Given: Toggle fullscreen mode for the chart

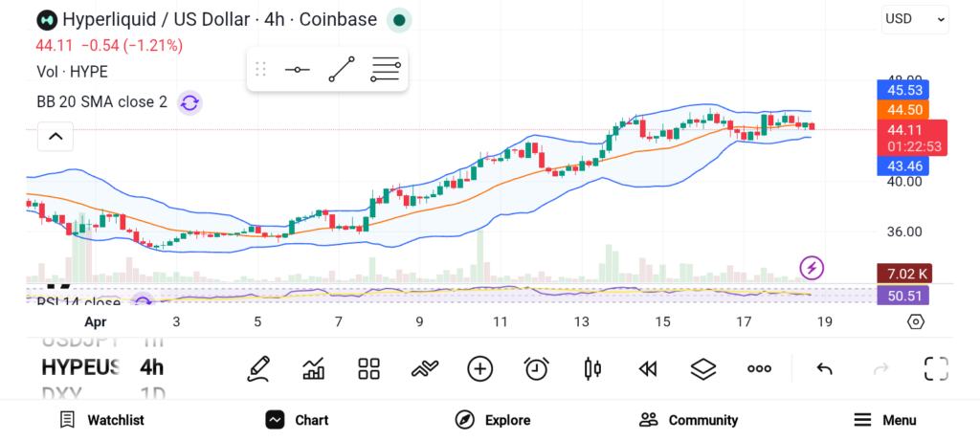Looking at the screenshot, I should pos(936,368).
